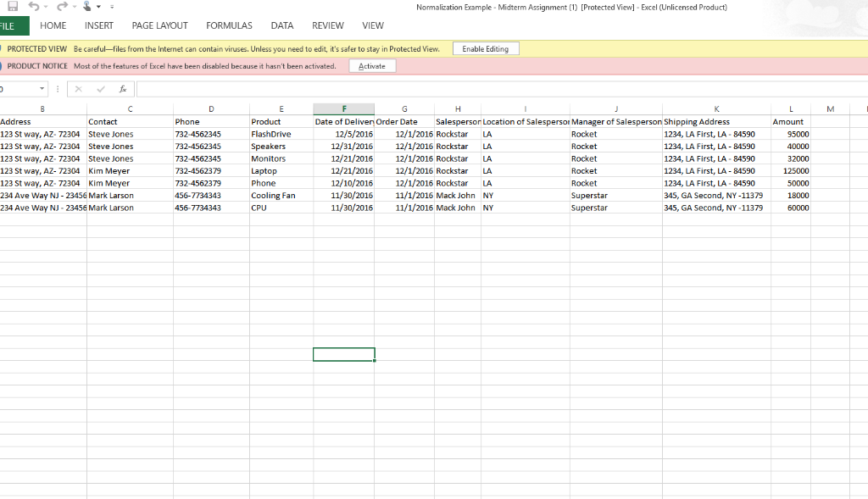The height and width of the screenshot is (499, 868).
Task: Click the formula bar Enter checkmark icon
Action: (100, 88)
